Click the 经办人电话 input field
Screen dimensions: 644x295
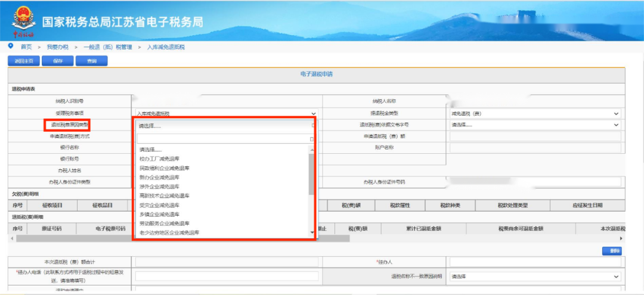pyautogui.click(x=227, y=276)
